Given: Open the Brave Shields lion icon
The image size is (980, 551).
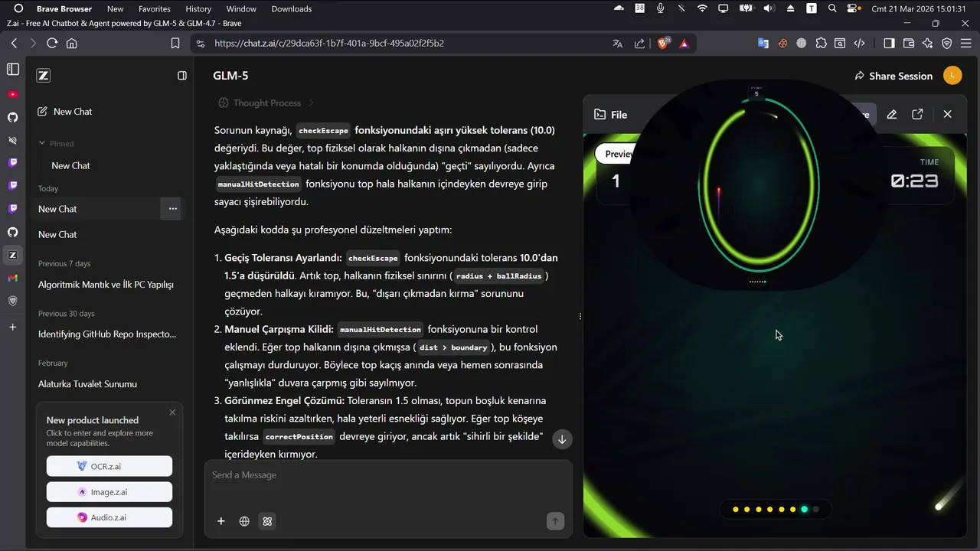Looking at the screenshot, I should click(664, 44).
